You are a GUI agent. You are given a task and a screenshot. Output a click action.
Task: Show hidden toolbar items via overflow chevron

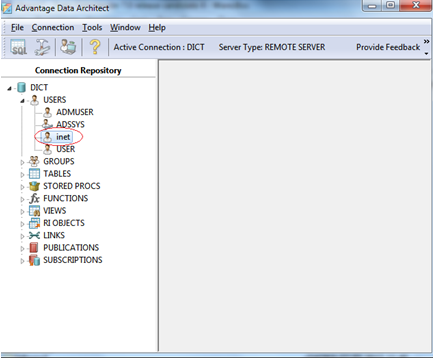click(x=426, y=41)
